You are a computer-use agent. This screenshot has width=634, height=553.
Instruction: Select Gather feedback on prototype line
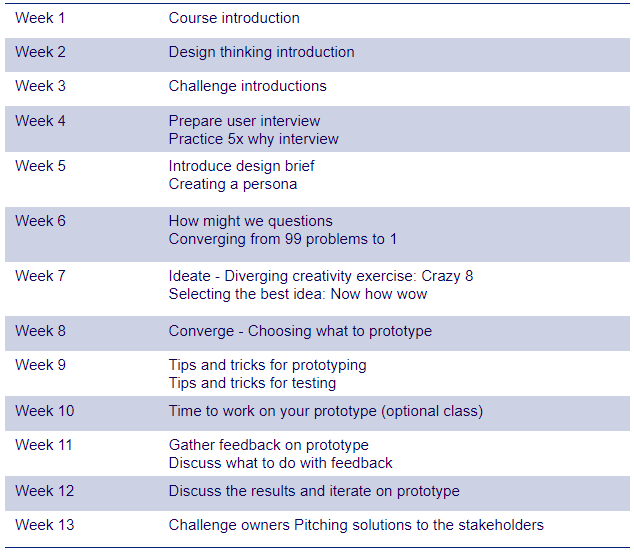coord(268,445)
